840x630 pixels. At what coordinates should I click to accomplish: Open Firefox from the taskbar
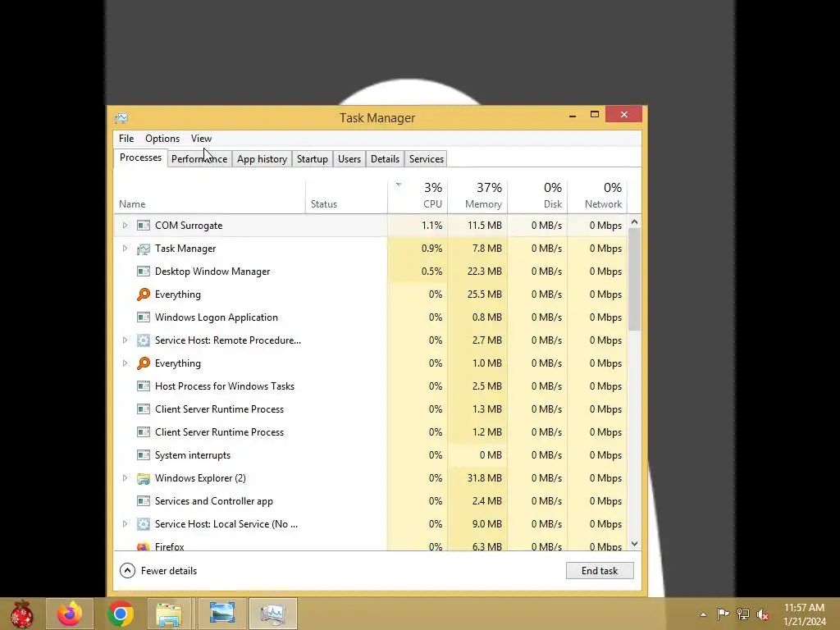[70, 614]
